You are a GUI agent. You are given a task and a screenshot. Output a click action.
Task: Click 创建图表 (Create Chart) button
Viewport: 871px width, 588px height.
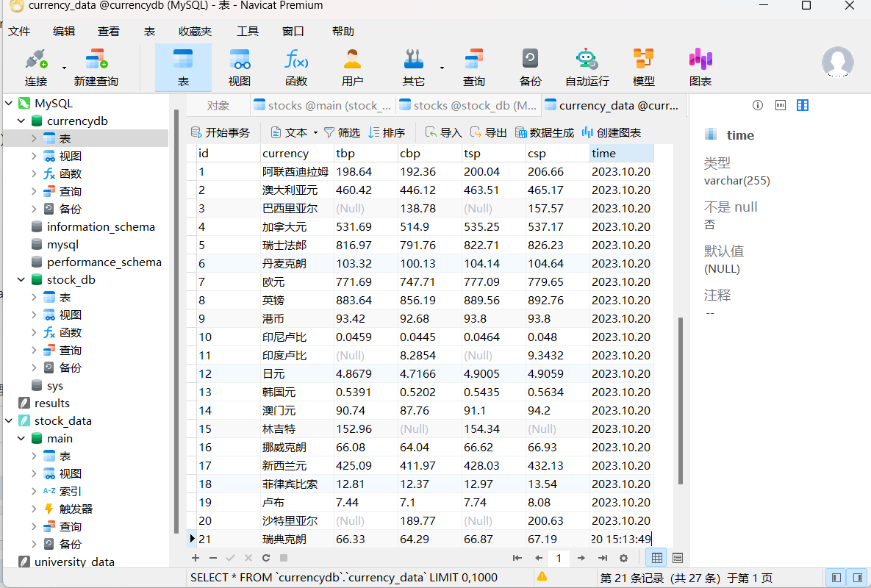pyautogui.click(x=611, y=133)
